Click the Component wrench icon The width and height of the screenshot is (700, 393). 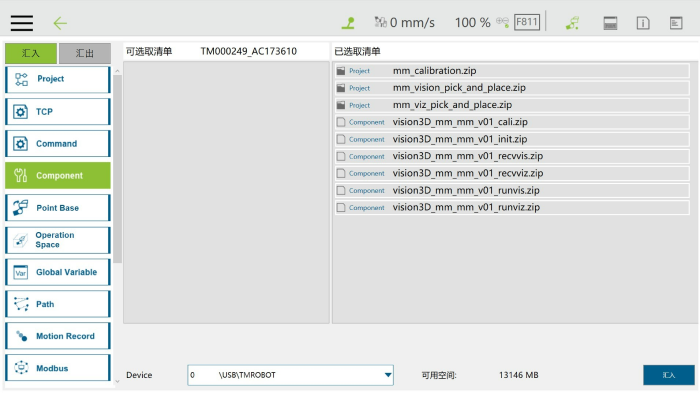[21, 176]
